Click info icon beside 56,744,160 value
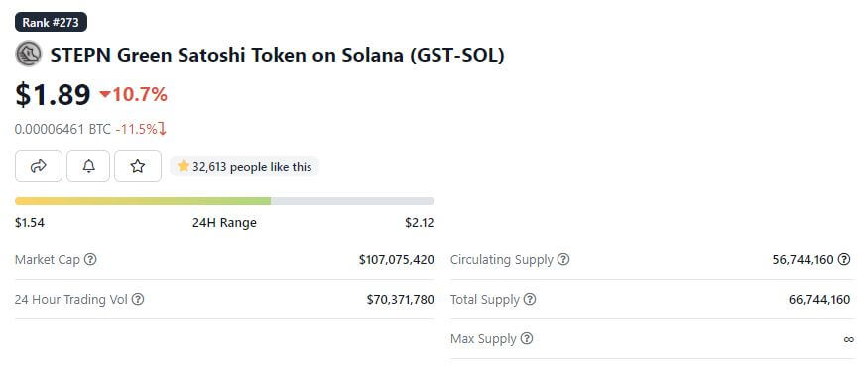The height and width of the screenshot is (373, 868). [843, 259]
